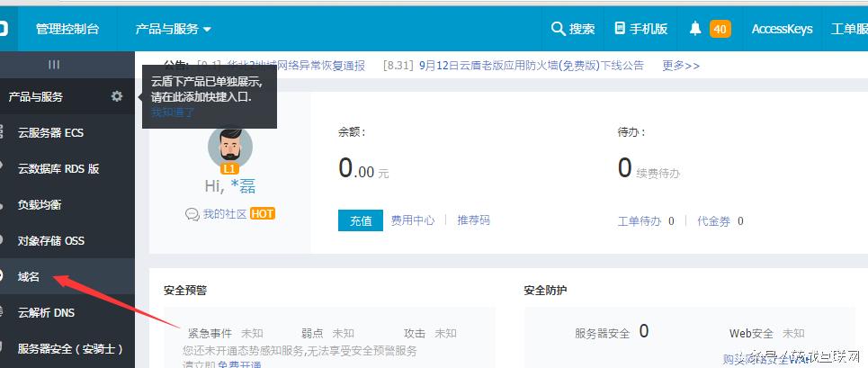Click 更多>> for more announcements

click(x=681, y=66)
